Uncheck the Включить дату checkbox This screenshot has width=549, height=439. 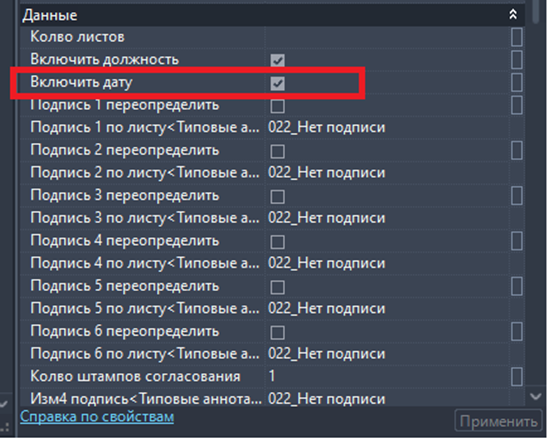pyautogui.click(x=277, y=83)
